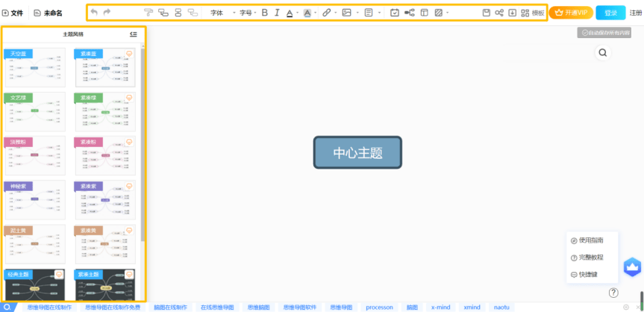Click the highlighted text background A icon
The image size is (644, 312).
tap(307, 13)
